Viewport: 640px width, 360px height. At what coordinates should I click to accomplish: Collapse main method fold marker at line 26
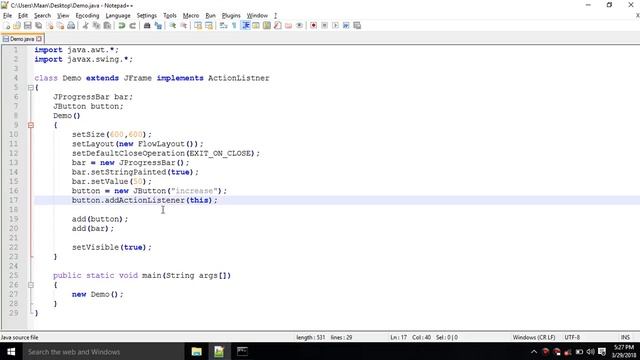point(31,285)
